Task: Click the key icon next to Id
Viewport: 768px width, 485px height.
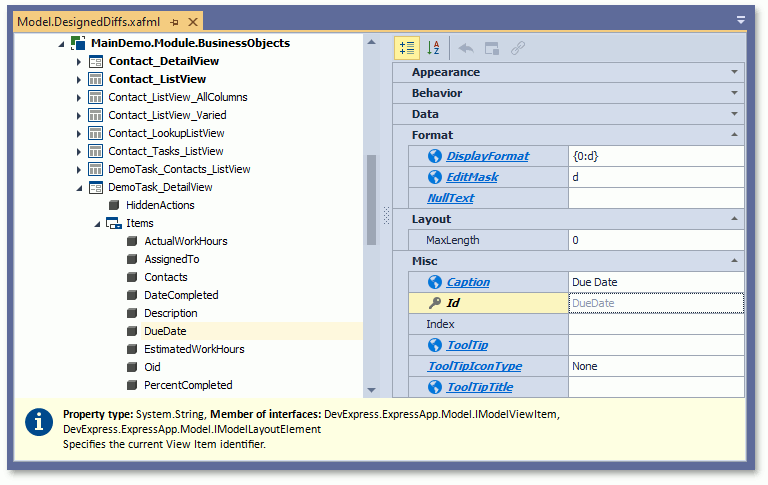Action: click(434, 303)
